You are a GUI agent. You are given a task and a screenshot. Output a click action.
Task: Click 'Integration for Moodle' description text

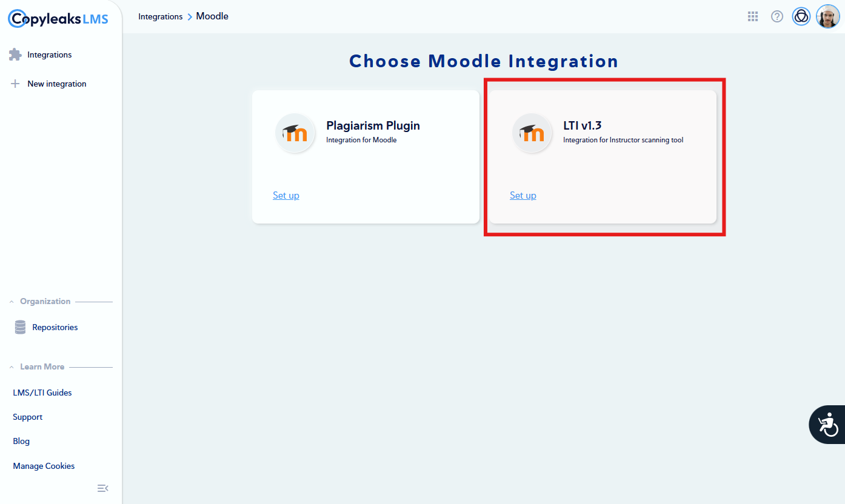click(x=361, y=140)
